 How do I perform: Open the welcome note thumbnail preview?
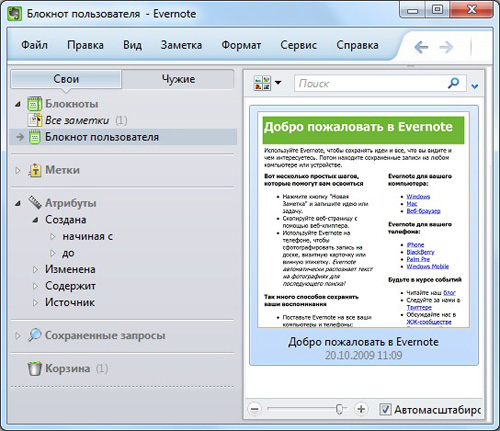(x=364, y=219)
